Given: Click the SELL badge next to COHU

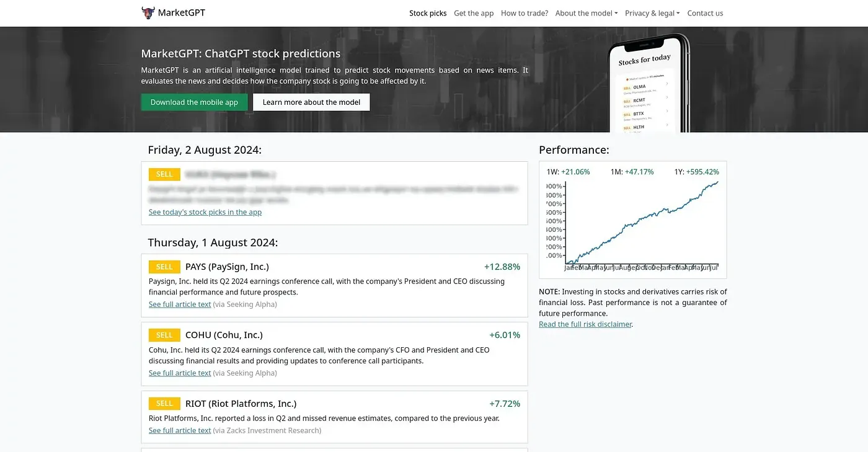Looking at the screenshot, I should click(164, 335).
